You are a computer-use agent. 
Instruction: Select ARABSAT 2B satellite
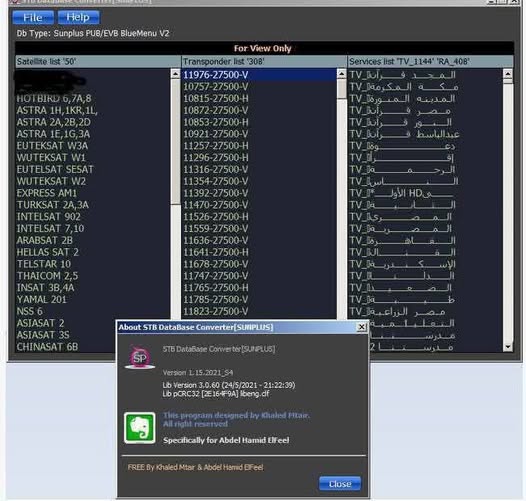point(93,240)
